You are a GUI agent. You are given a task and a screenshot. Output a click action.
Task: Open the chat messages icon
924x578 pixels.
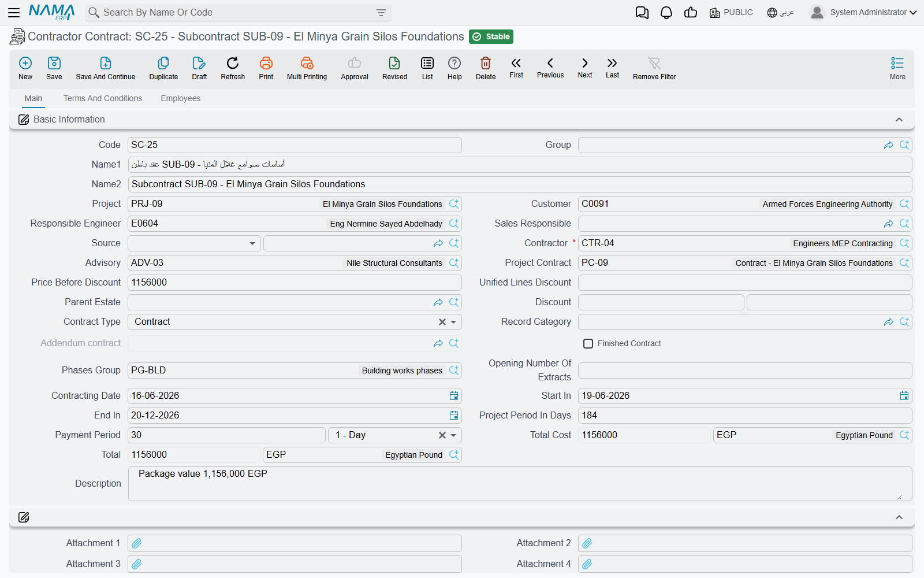point(642,13)
